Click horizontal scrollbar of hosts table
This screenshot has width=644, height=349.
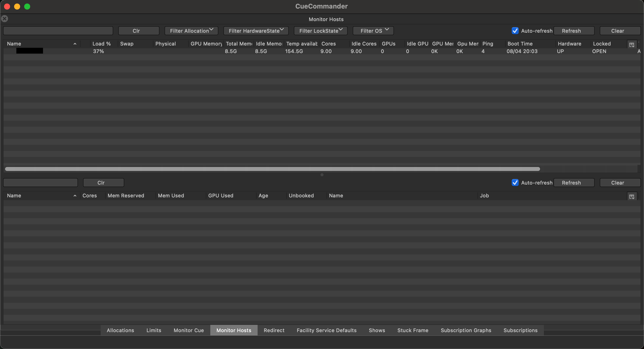[x=272, y=169]
